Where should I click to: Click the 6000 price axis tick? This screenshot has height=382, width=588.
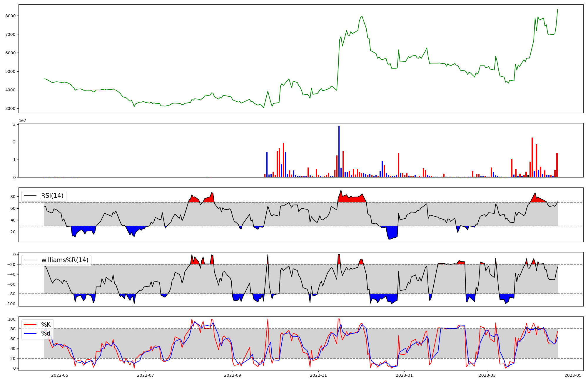coord(11,53)
